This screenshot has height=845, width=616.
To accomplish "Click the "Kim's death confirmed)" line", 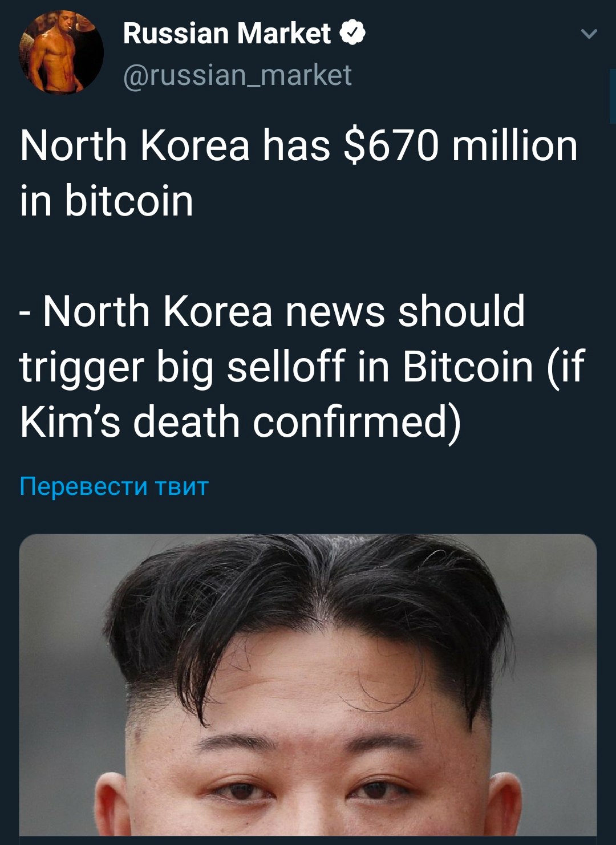I will coord(240,422).
